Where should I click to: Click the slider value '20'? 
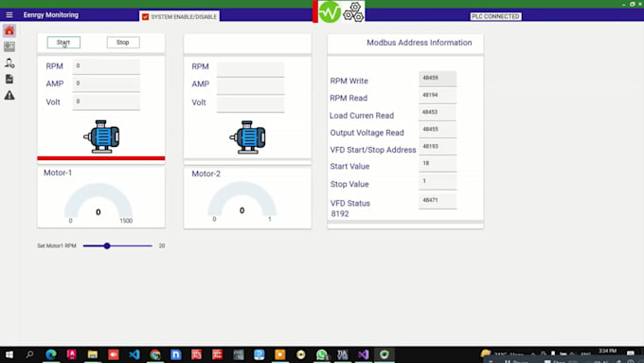162,245
